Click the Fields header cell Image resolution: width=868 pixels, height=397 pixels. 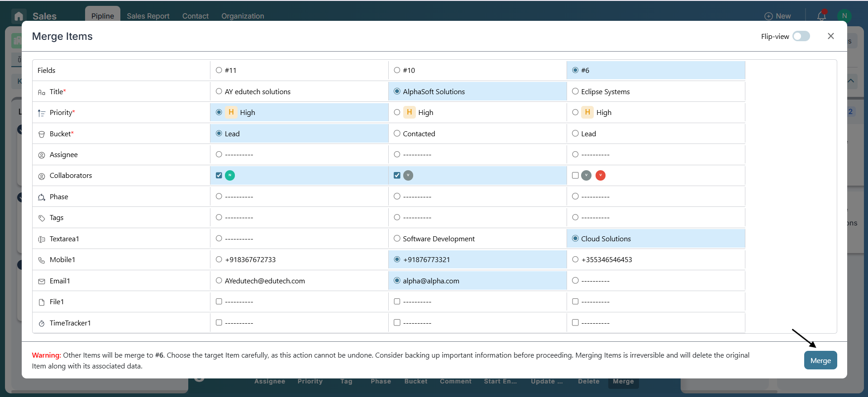point(121,70)
